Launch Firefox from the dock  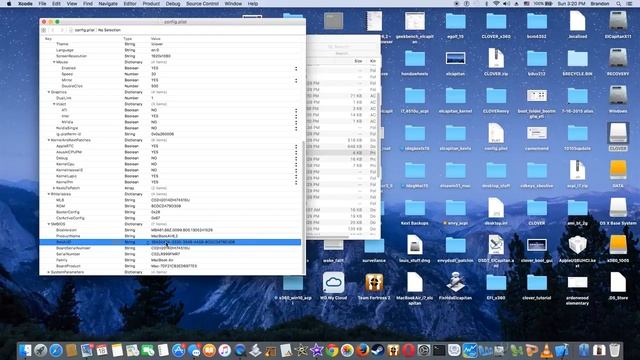362,350
